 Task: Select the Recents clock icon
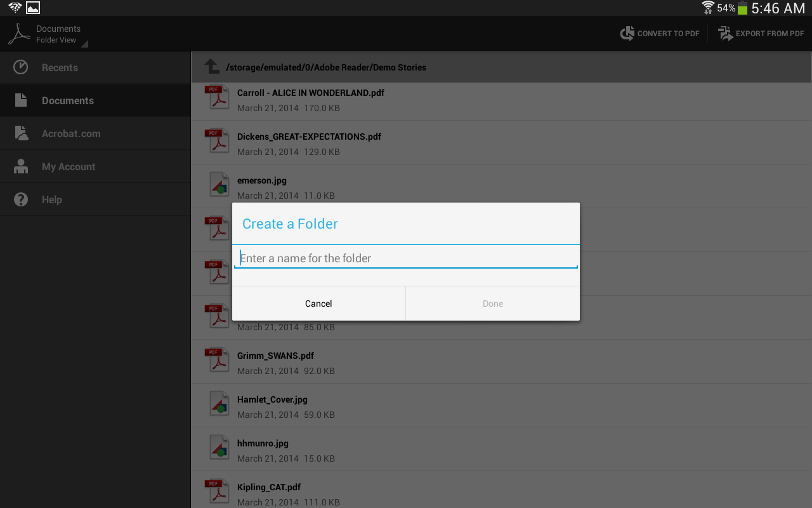20,67
